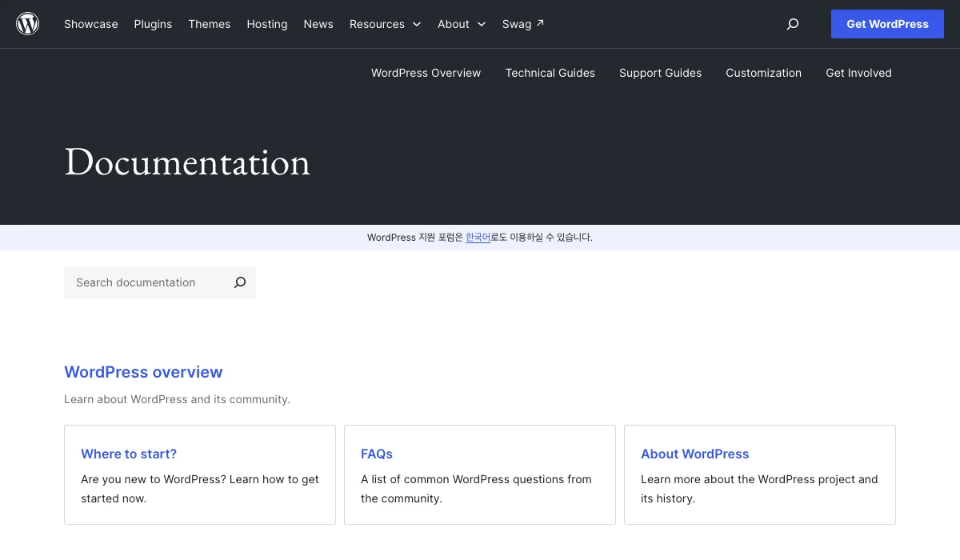The height and width of the screenshot is (560, 960).
Task: Visit the Swag external link
Action: pyautogui.click(x=523, y=24)
